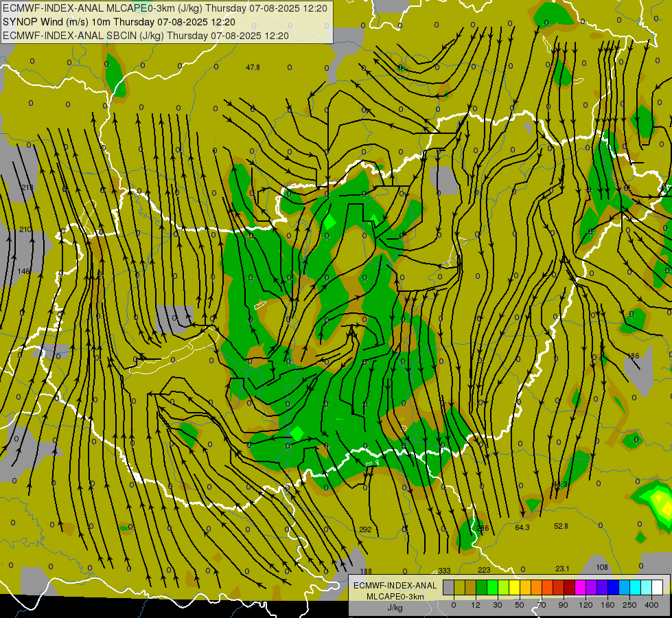Click the legend tick value 90

[564, 605]
